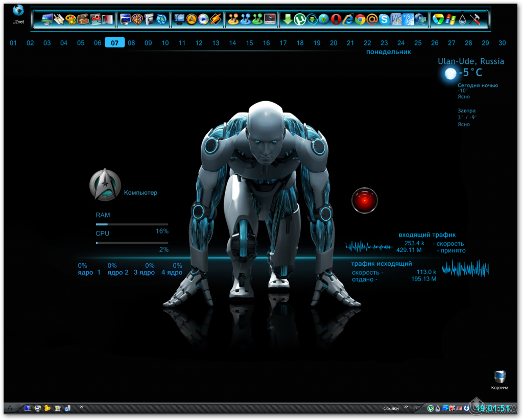Click the red HAL 9000 eye widget

coord(364,200)
